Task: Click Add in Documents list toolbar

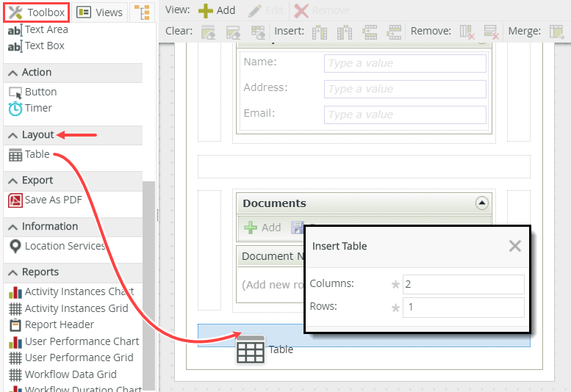Action: (262, 228)
